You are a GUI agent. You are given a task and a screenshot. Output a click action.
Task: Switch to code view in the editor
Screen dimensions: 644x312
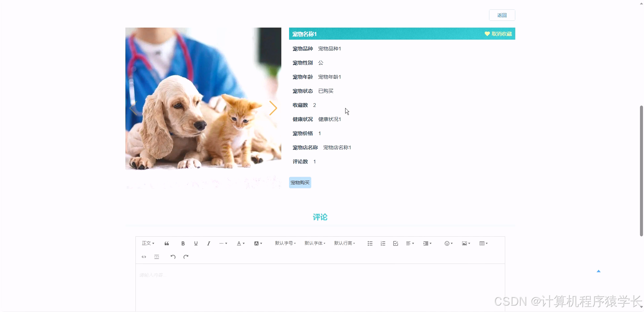144,257
